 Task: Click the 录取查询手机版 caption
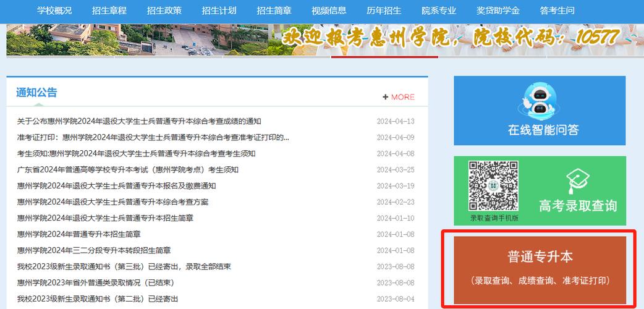[494, 218]
